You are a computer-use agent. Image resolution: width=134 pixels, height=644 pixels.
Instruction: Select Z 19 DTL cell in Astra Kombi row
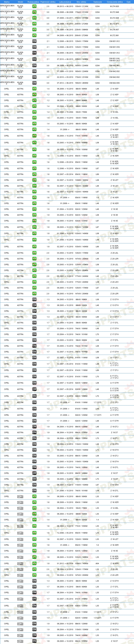pos(114,635)
